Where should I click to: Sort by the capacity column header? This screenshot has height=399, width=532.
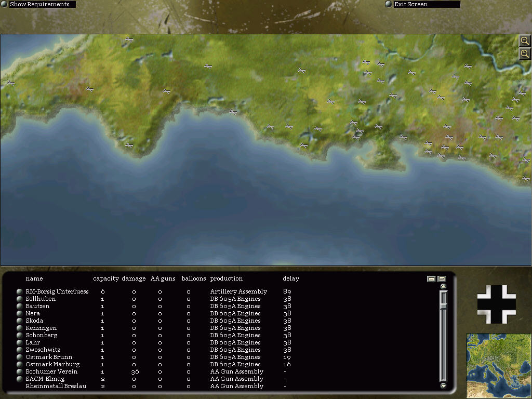(106, 278)
